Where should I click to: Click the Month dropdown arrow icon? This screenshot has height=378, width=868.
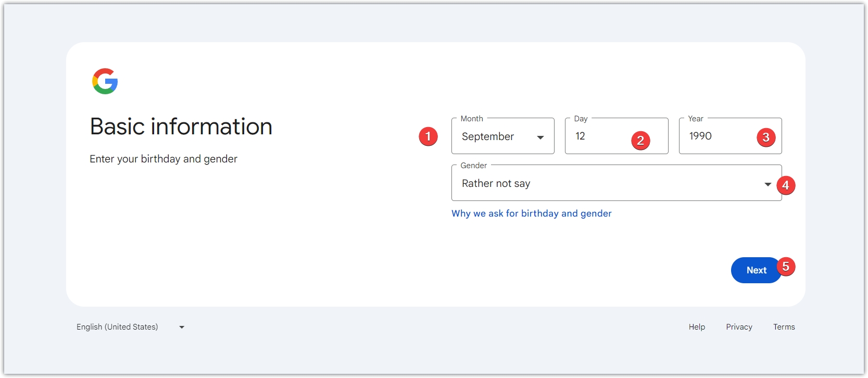(540, 137)
